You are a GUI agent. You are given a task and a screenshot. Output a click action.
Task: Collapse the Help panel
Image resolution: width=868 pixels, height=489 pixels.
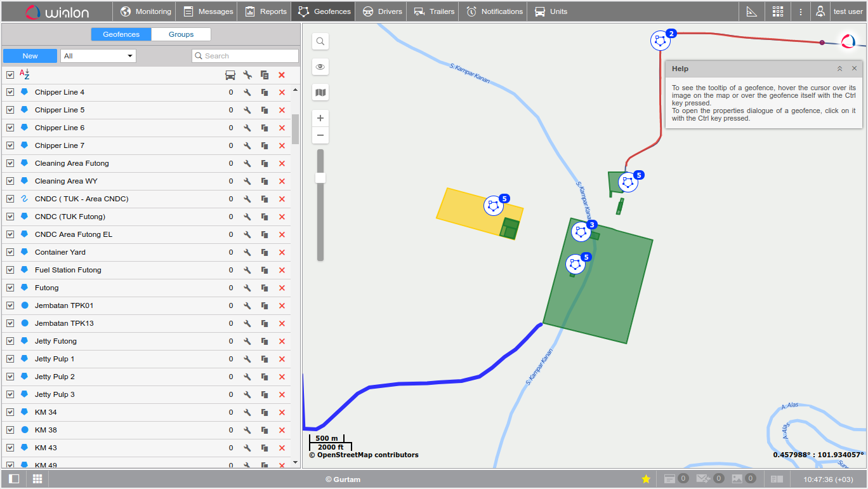[x=839, y=69]
